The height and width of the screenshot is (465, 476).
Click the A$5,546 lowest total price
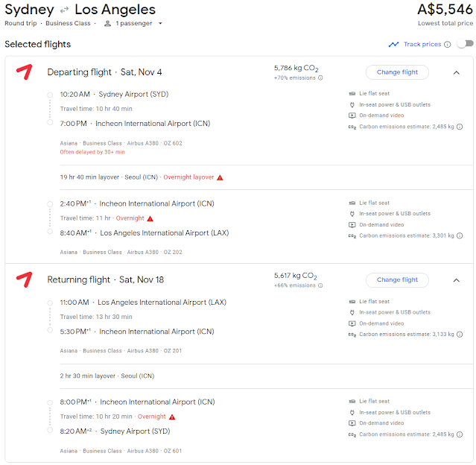445,10
